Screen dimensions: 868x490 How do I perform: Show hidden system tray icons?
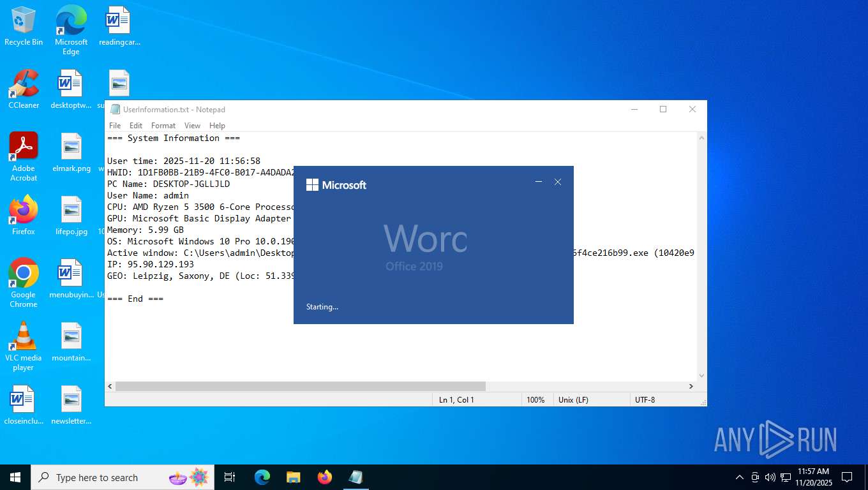(x=740, y=477)
